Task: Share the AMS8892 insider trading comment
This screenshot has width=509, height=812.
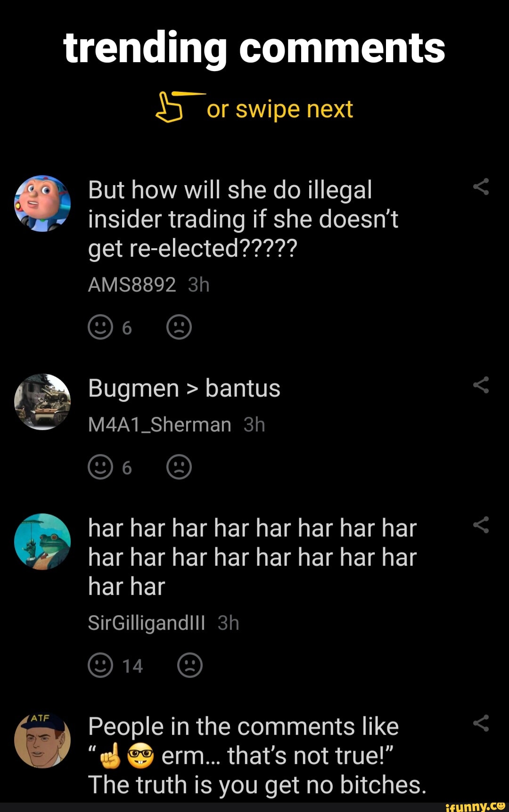Action: [481, 187]
